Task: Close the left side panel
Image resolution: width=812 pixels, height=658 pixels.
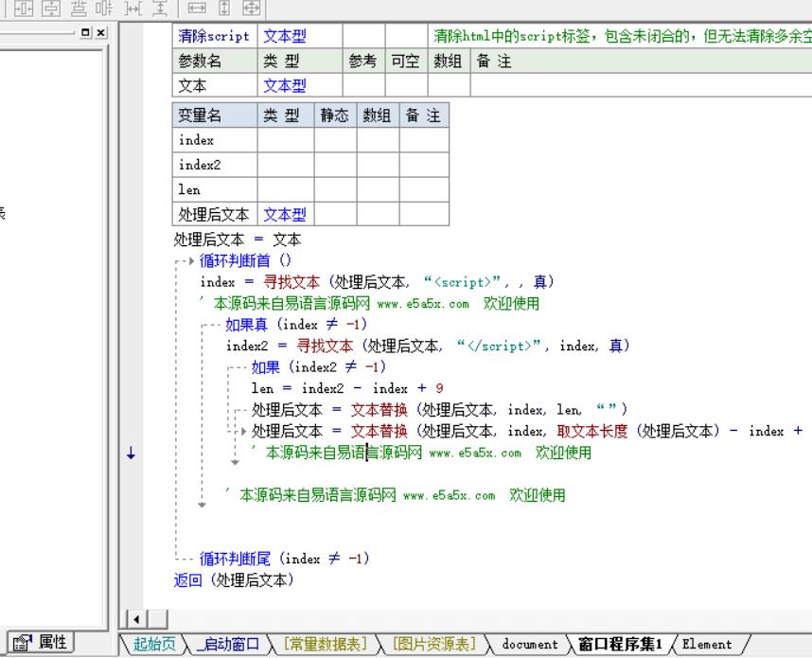Action: tap(101, 32)
